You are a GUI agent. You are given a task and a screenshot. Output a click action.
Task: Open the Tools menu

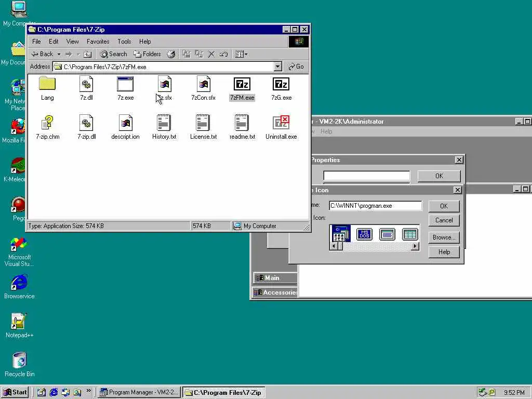coord(124,42)
